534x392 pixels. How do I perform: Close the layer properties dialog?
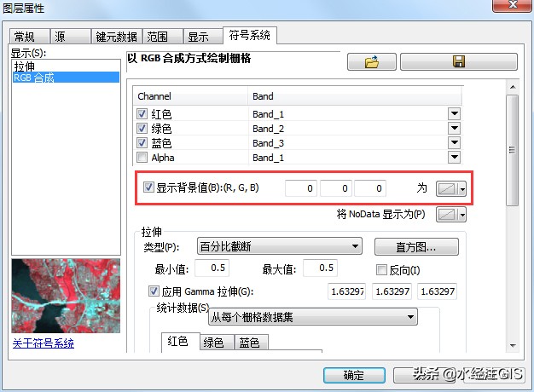point(512,5)
